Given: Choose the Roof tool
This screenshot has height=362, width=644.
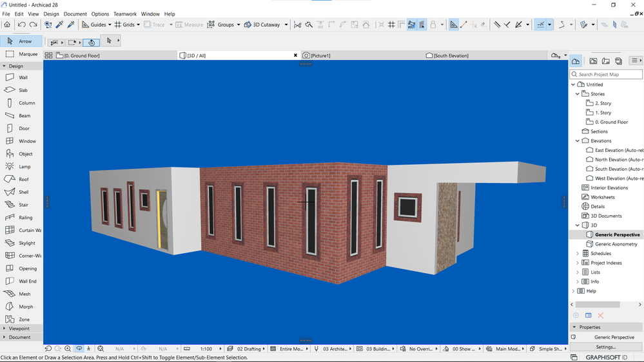Looking at the screenshot, I should tap(23, 180).
